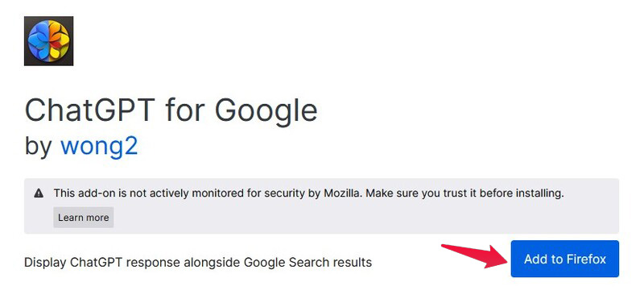644x303 pixels.
Task: Click the ChatGPT for Google title heading
Action: click(171, 111)
